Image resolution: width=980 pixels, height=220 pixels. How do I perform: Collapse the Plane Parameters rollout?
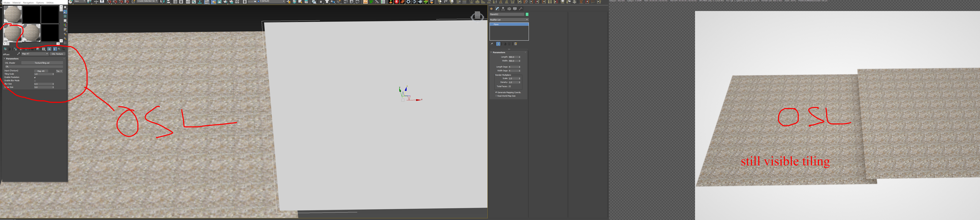click(499, 52)
